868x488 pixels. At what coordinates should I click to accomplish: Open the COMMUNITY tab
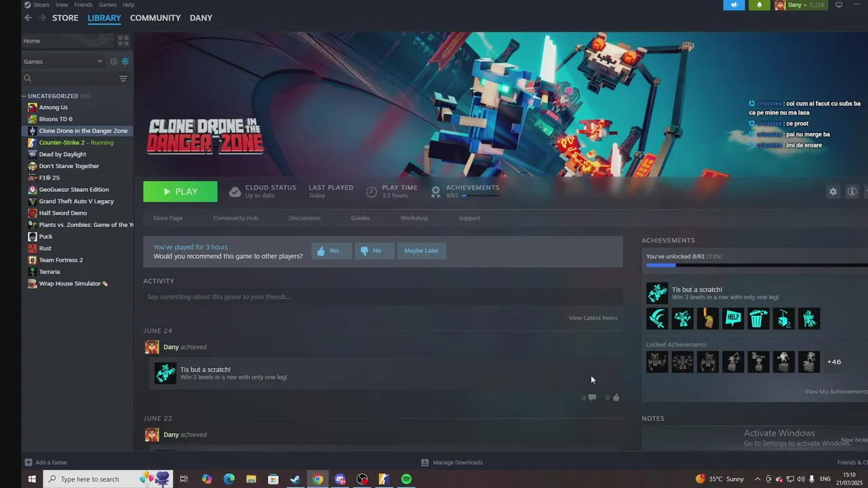click(x=155, y=18)
